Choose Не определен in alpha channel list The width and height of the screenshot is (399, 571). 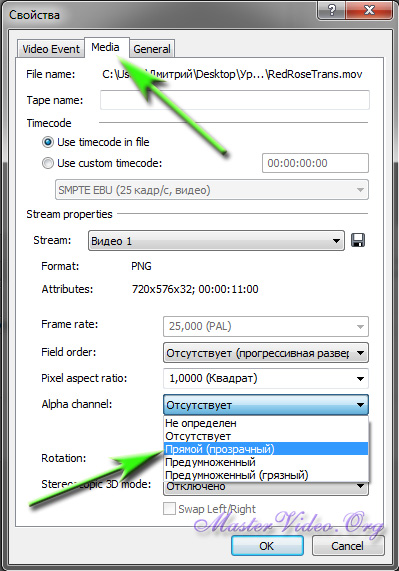[x=266, y=423]
